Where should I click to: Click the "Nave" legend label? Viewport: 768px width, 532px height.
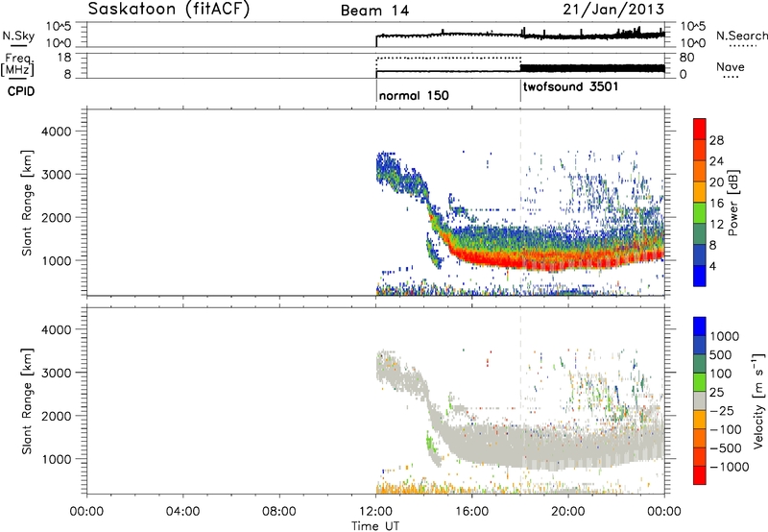pos(731,66)
